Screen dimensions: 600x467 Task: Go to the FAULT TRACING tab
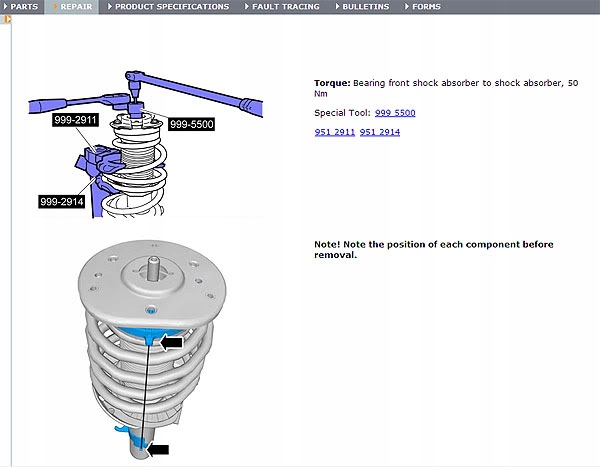(x=282, y=7)
